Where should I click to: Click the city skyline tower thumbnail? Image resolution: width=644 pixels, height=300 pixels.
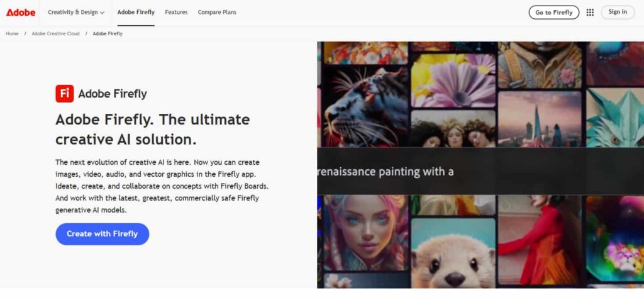[540, 119]
